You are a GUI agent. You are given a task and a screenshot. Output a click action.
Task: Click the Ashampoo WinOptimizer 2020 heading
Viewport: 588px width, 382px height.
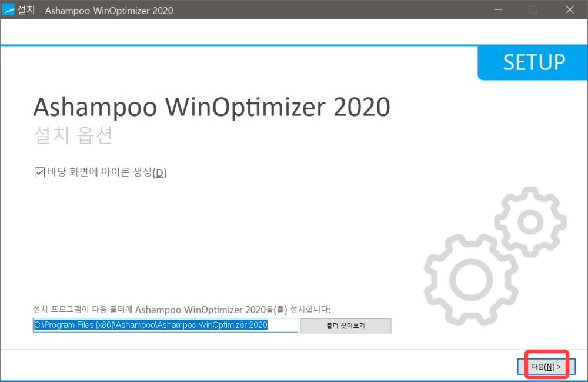pos(212,107)
